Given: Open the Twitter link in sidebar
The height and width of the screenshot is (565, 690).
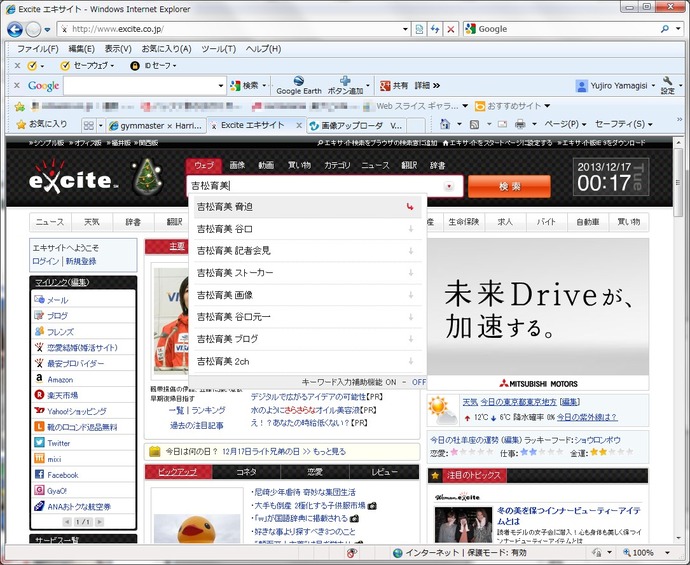Looking at the screenshot, I should (59, 443).
